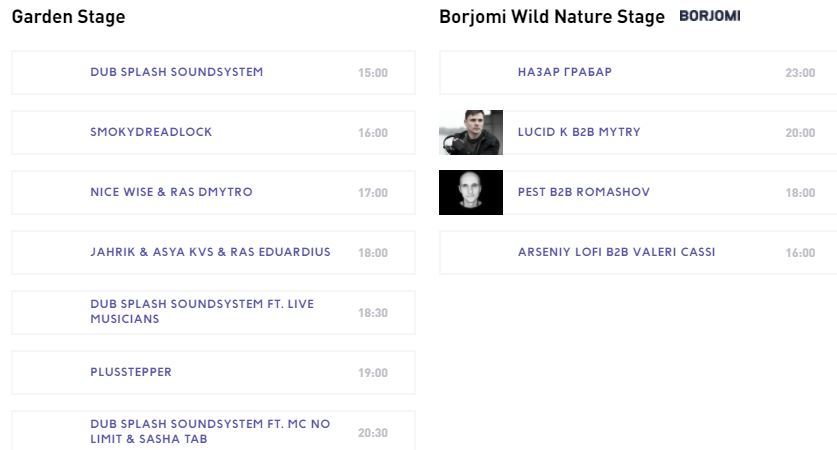Click the 23:00 time on Назар Грабар
Screen dimensions: 837x450
(801, 73)
